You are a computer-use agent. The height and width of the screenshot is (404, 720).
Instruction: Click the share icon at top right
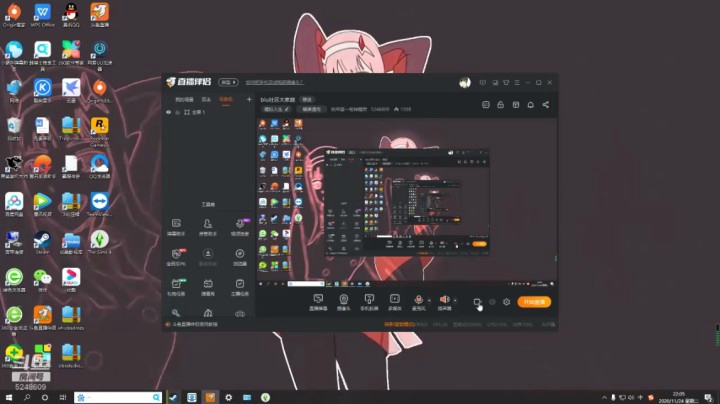[546, 105]
